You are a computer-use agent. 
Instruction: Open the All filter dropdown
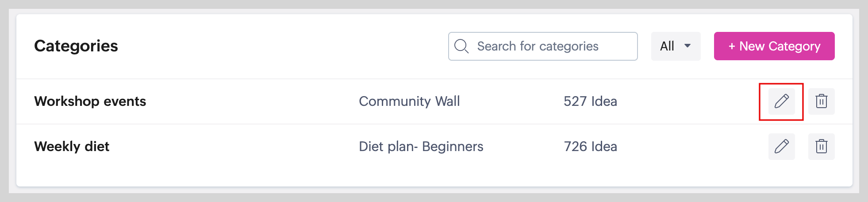pyautogui.click(x=676, y=46)
